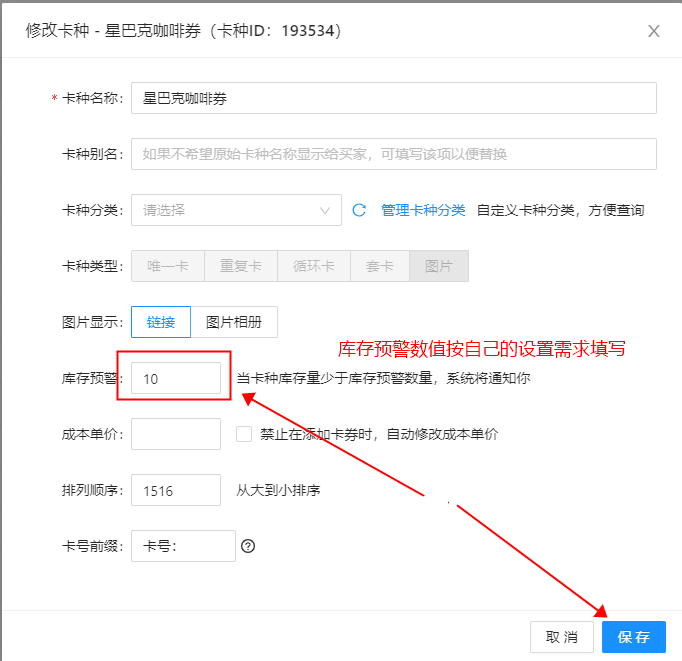Click the text 自定义卡种分类，方便查询
This screenshot has height=661, width=682.
(560, 210)
